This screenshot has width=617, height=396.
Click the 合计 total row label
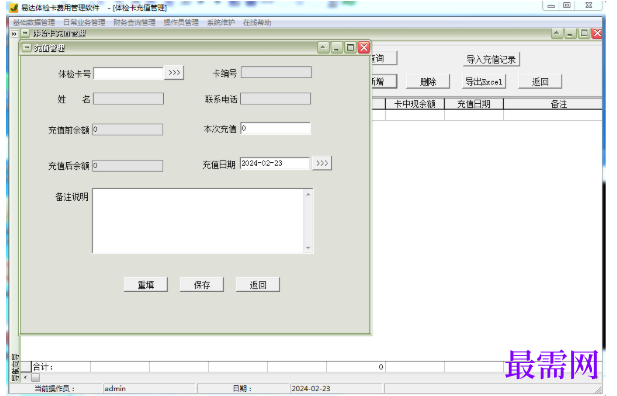coord(43,367)
